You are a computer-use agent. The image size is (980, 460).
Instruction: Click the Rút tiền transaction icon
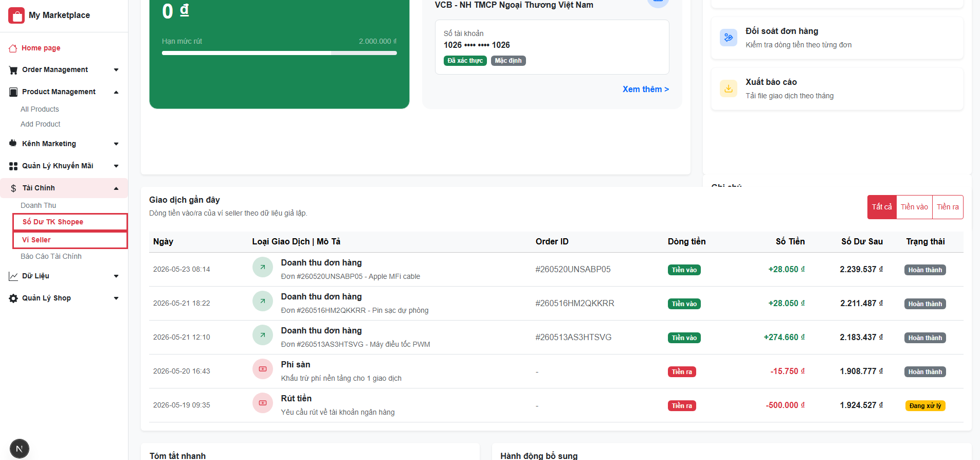(x=263, y=403)
